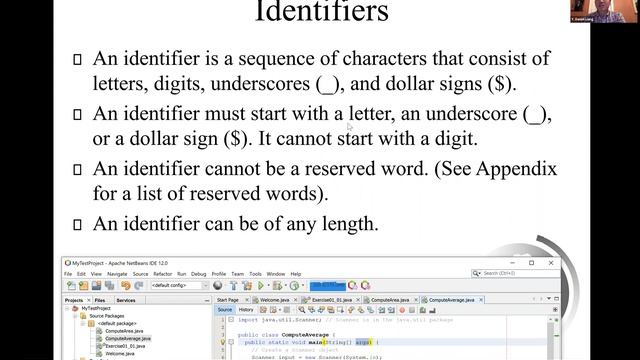640x360 pixels.
Task: Select Welcome.java in project tree
Action: pos(120,353)
